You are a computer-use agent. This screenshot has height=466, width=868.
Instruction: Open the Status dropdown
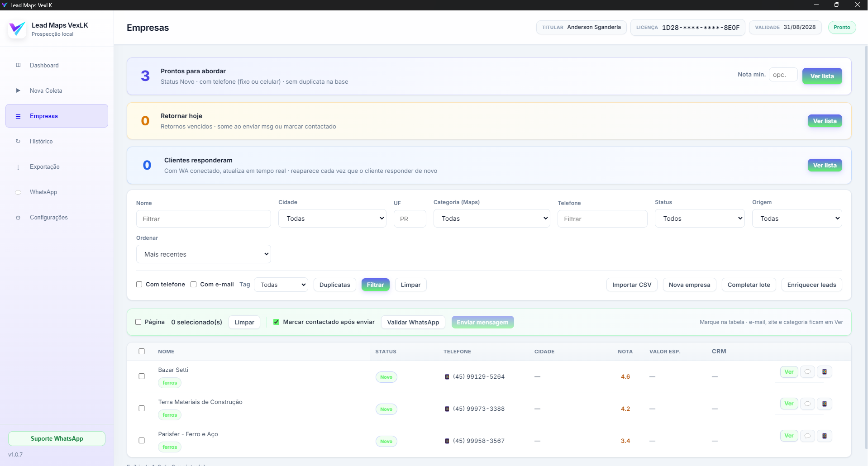coord(699,219)
